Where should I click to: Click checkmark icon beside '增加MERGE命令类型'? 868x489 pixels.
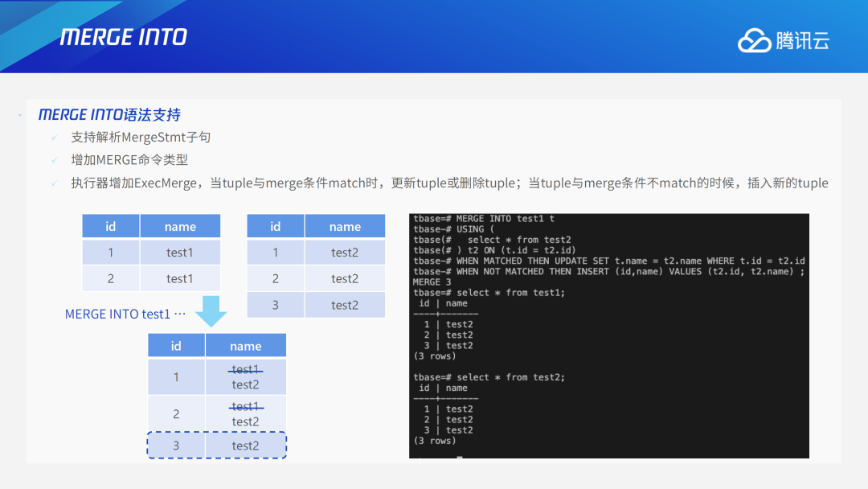(55, 160)
